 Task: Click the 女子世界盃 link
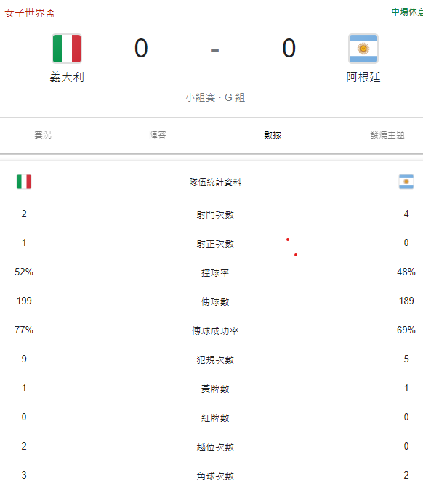tap(30, 13)
